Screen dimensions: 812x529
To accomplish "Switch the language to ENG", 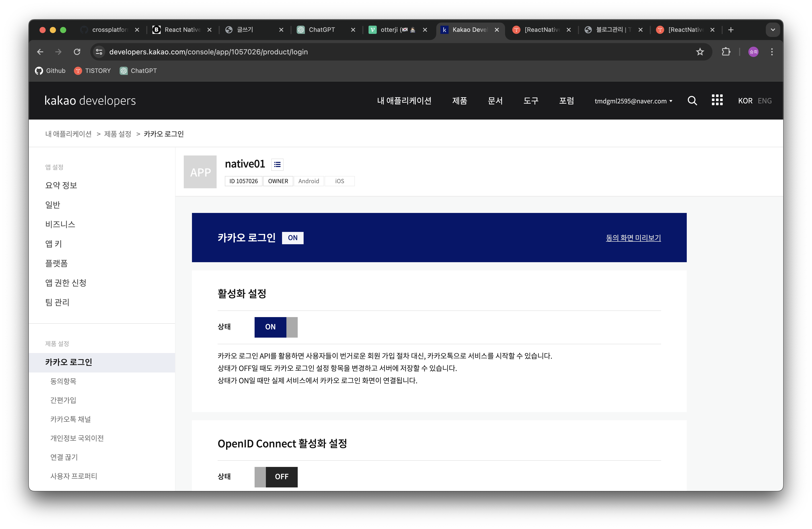I will (x=764, y=101).
